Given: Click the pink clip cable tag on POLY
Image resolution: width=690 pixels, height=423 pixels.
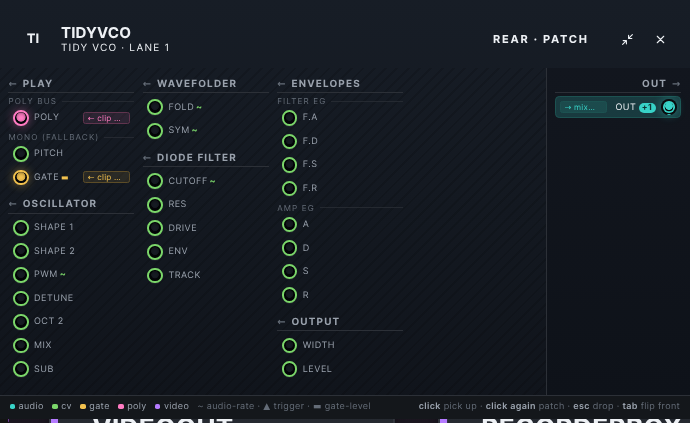Looking at the screenshot, I should click(106, 118).
